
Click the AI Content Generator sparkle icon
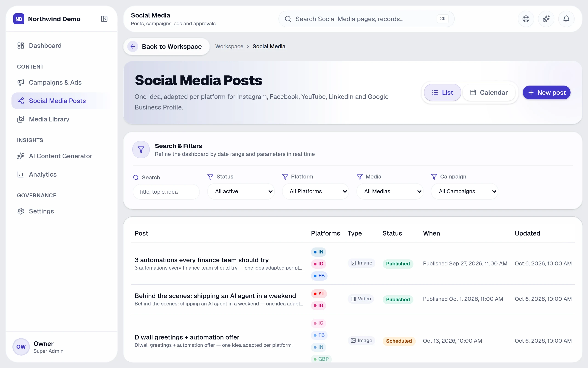[x=21, y=156]
